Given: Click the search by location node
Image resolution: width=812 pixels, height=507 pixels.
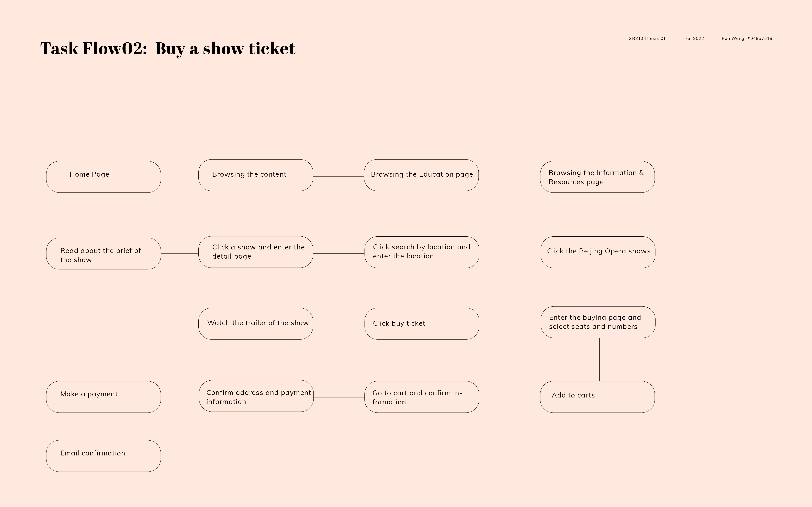Looking at the screenshot, I should pos(422,252).
